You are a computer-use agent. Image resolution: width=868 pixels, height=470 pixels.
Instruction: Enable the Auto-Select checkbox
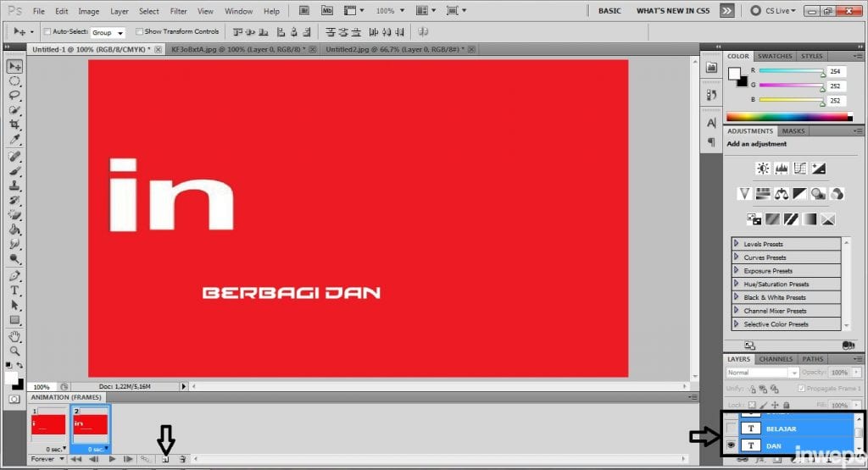(47, 31)
